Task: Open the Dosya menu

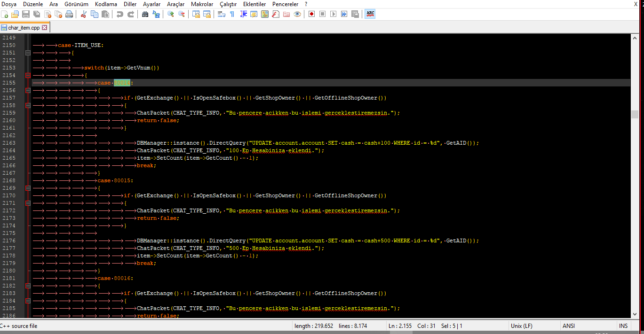Action: (9, 4)
